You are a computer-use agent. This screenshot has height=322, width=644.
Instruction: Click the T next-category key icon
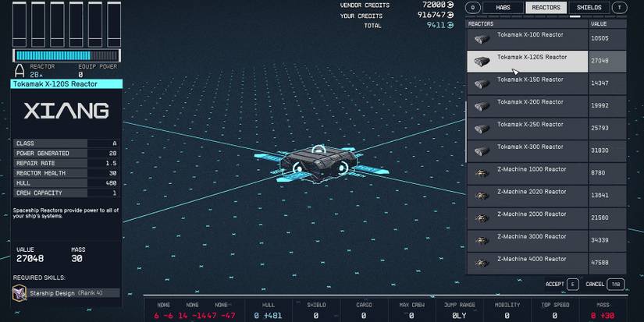pyautogui.click(x=620, y=8)
